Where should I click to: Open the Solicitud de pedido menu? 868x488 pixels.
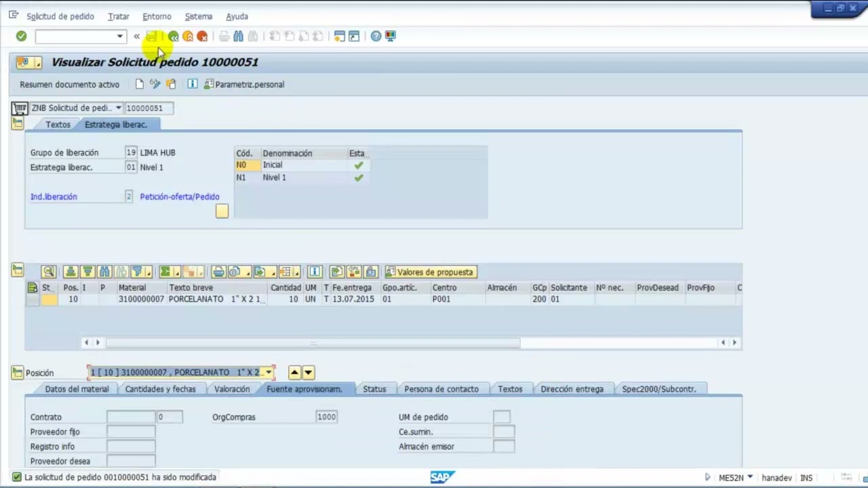[60, 16]
